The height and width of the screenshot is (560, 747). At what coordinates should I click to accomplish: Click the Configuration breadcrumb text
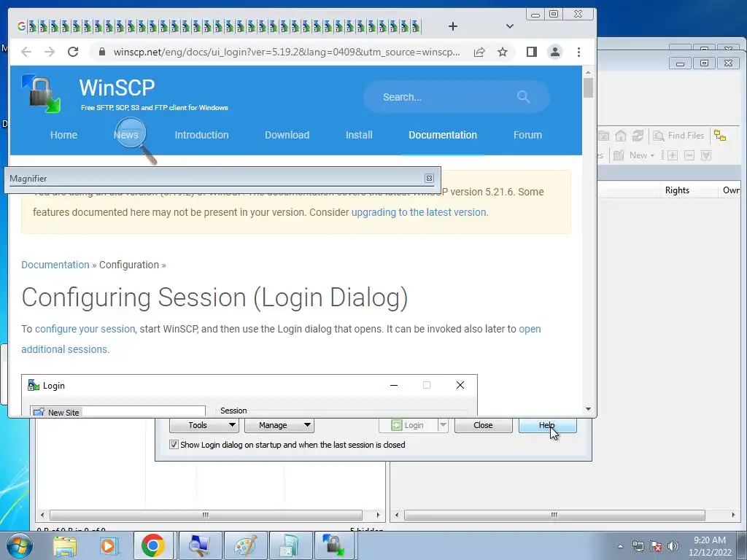(129, 265)
